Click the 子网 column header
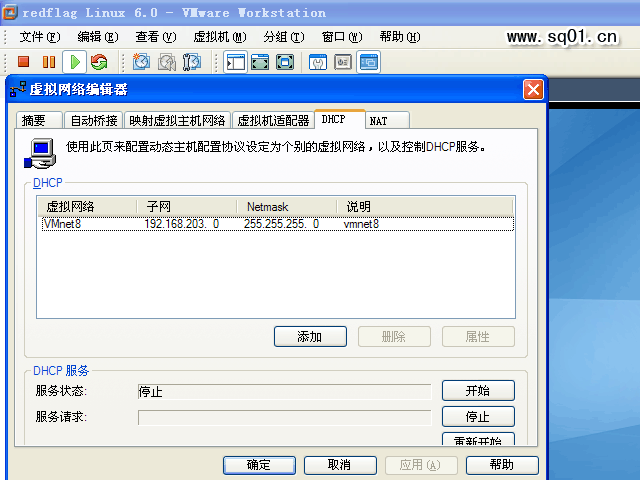Screen dimensions: 640x480 coord(187,207)
